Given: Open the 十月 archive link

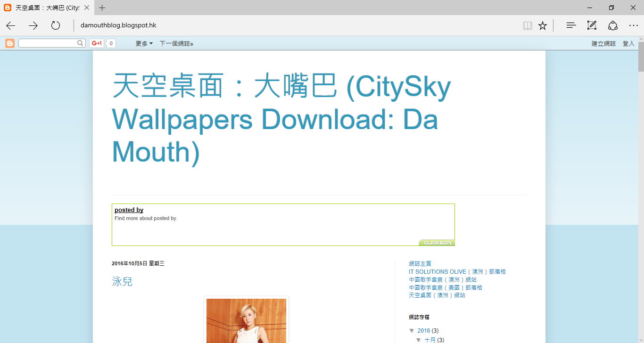Looking at the screenshot, I should pyautogui.click(x=430, y=340).
